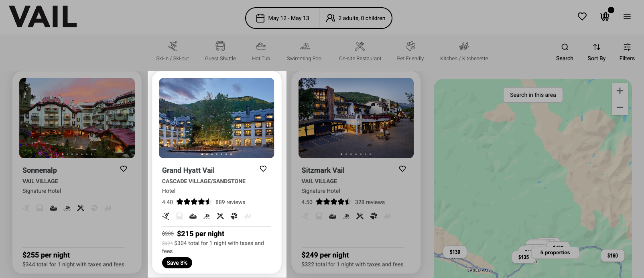The image size is (644, 278).
Task: Open the Sitzmark Vail hotel photo
Action: coord(356,118)
